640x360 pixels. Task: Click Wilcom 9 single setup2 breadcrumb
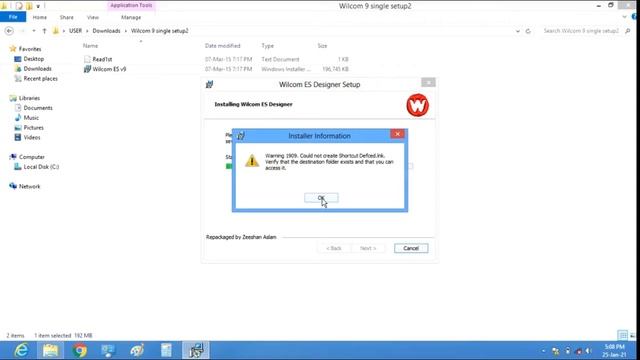pos(160,31)
